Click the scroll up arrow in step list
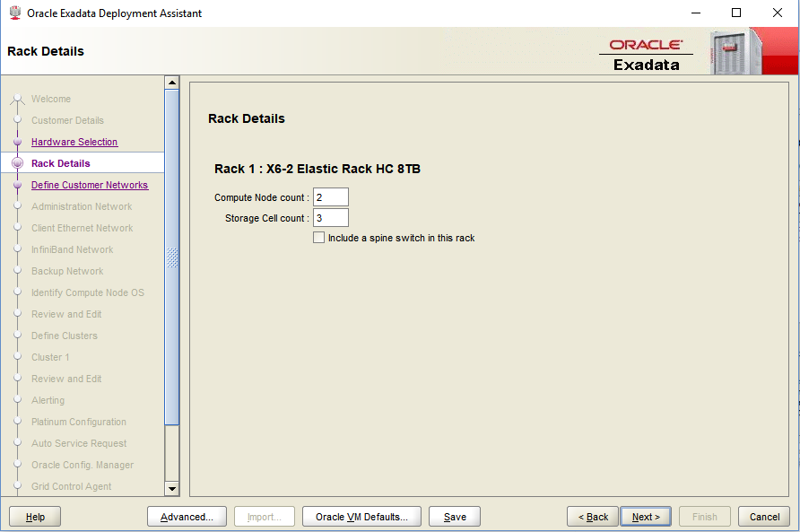The image size is (800, 532). pyautogui.click(x=172, y=83)
